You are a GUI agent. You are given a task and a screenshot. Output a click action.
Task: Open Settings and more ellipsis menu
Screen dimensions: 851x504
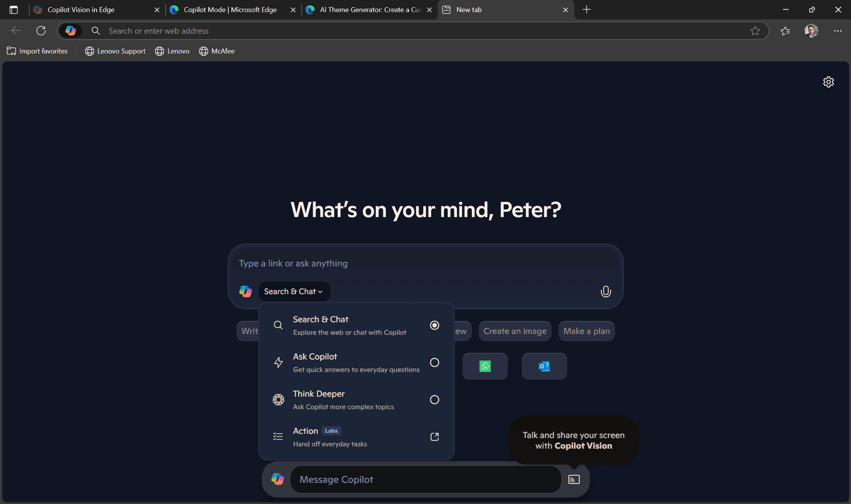837,31
